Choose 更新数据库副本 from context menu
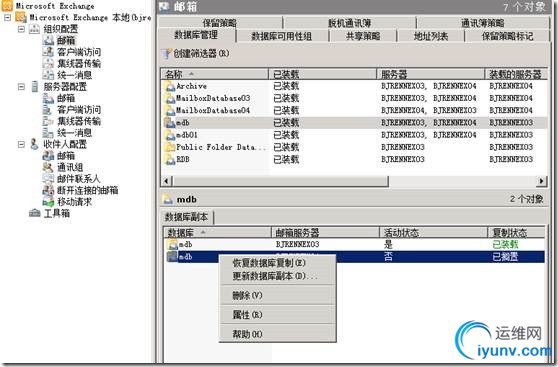Screen dimensions: 558x367 [x=278, y=276]
